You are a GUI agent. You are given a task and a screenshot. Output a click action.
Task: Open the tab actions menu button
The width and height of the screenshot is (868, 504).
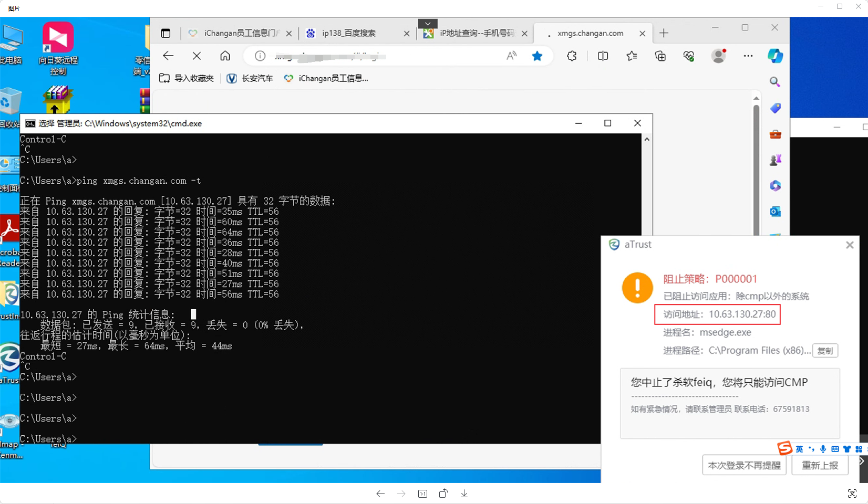click(x=166, y=33)
